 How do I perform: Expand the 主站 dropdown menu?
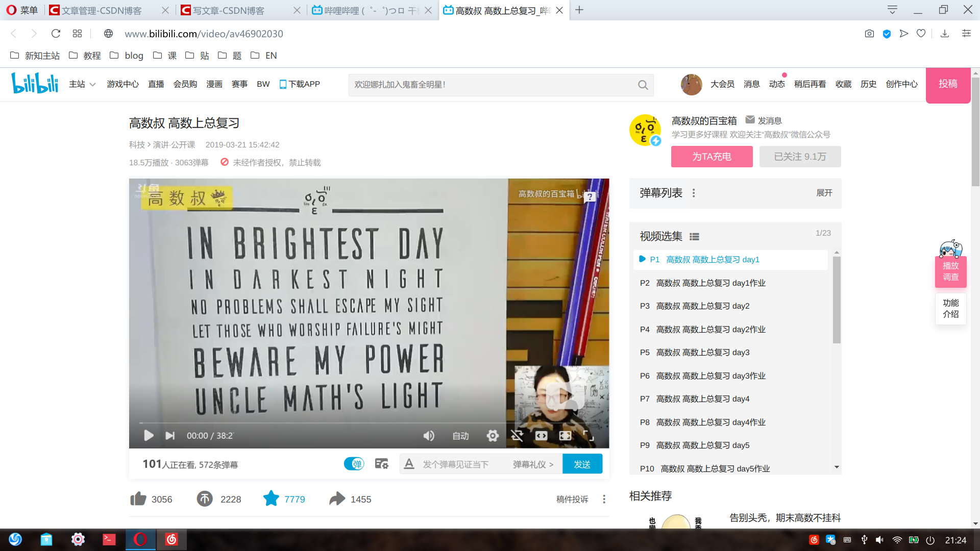click(x=82, y=84)
